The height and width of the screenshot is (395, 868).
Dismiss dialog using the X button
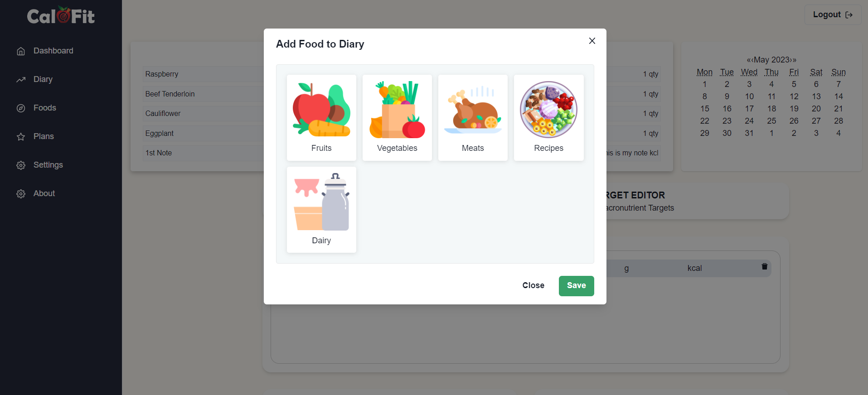click(x=592, y=41)
